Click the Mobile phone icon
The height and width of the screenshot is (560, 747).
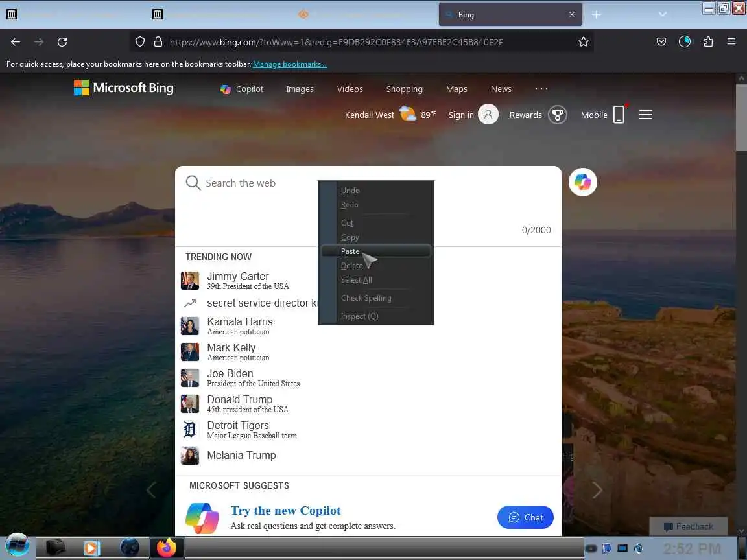[619, 114]
